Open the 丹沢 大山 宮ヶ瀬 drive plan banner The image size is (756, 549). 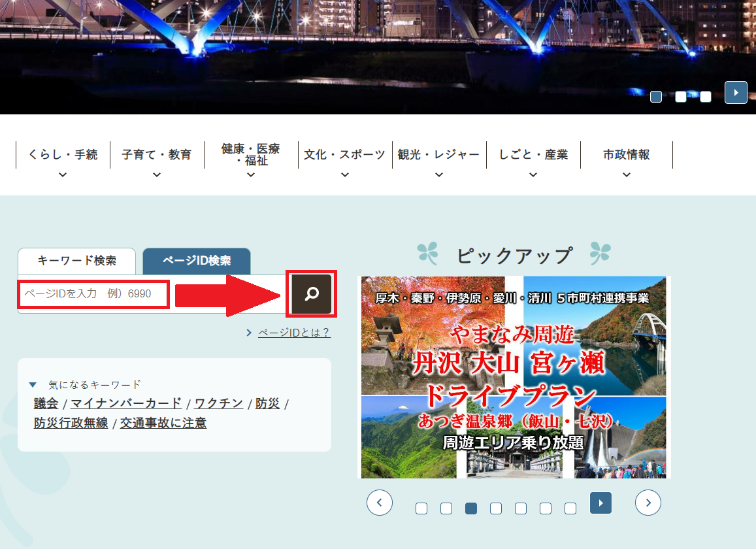click(514, 376)
